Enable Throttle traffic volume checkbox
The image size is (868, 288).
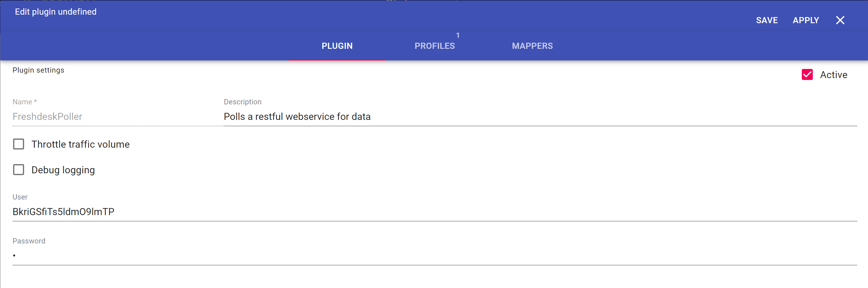tap(19, 144)
